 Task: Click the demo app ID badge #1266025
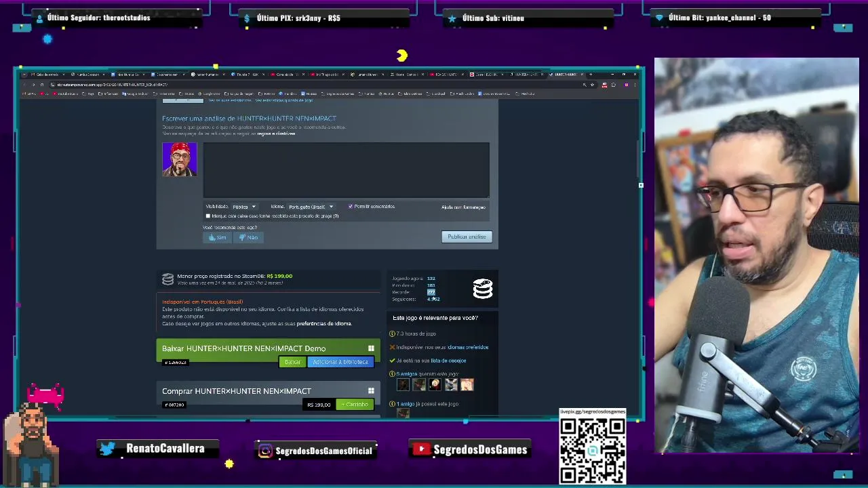pos(175,363)
